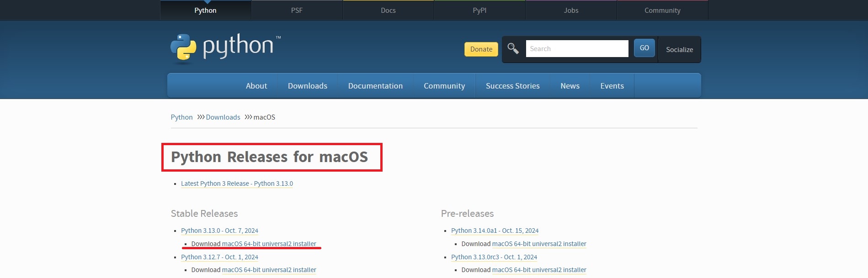This screenshot has width=868, height=278.
Task: Open the News navigation menu
Action: pos(570,86)
